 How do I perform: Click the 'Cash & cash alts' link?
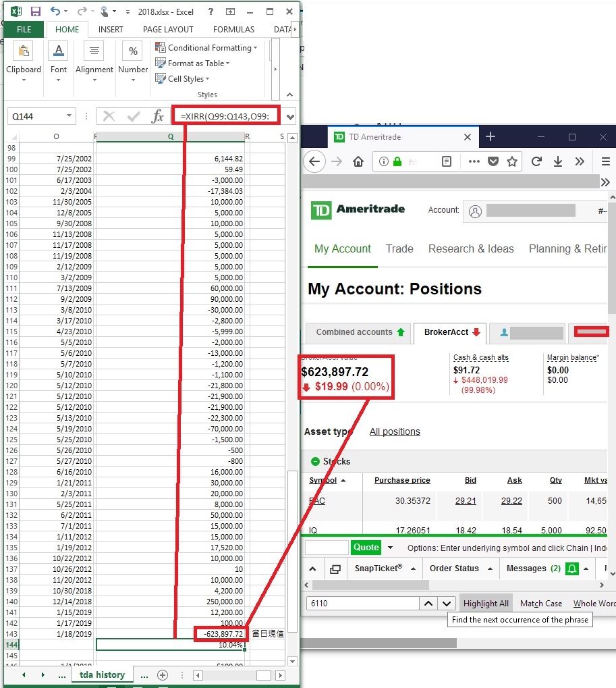[x=481, y=358]
